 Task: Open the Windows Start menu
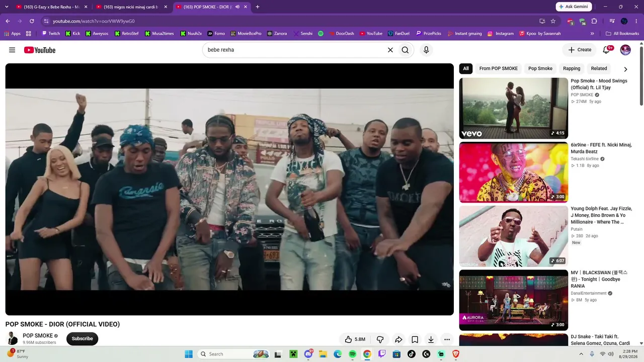click(x=189, y=354)
